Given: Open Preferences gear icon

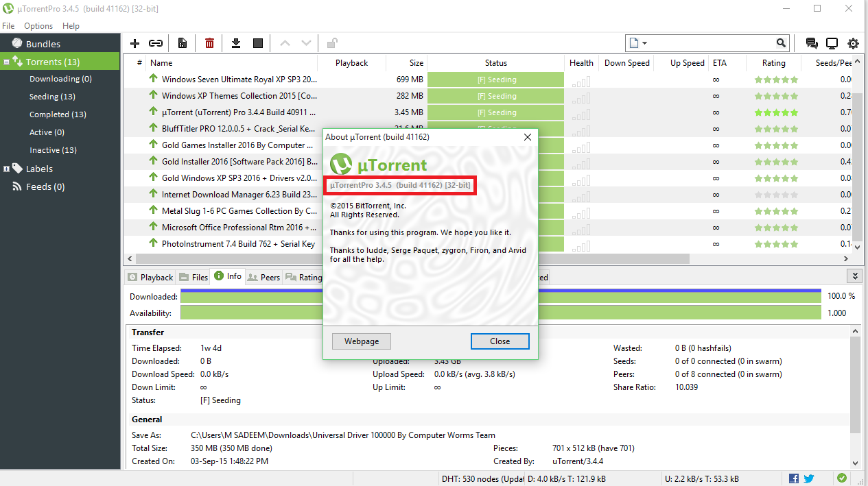Looking at the screenshot, I should point(853,43).
